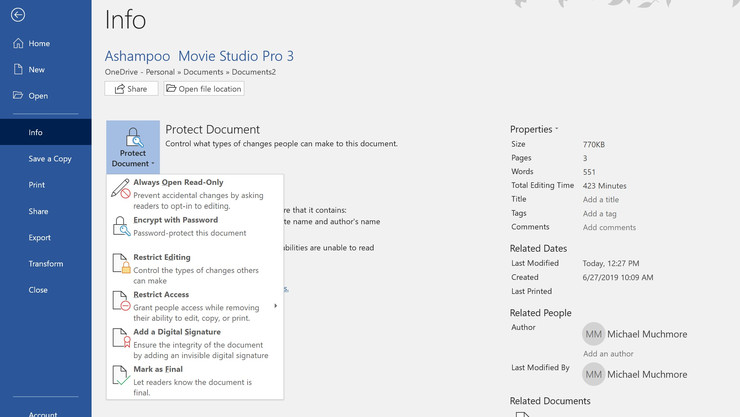Click the Mark as Final icon

tap(120, 376)
